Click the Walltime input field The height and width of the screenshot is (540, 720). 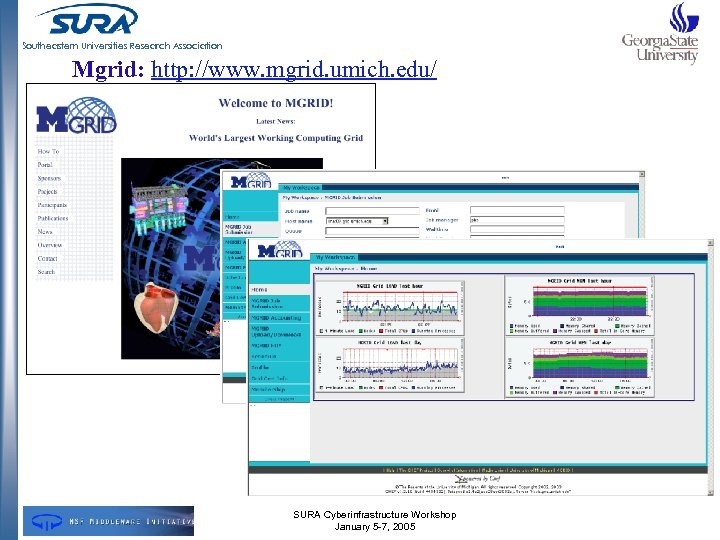click(517, 229)
